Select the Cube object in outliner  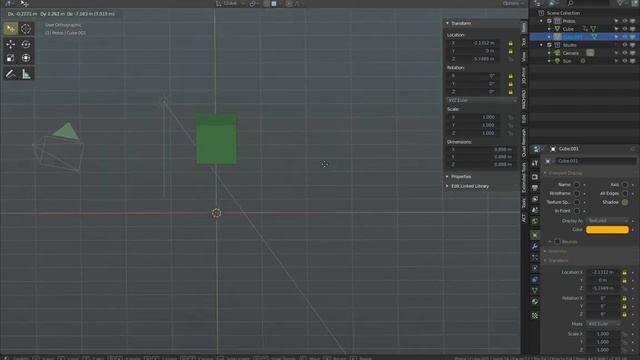coord(568,29)
